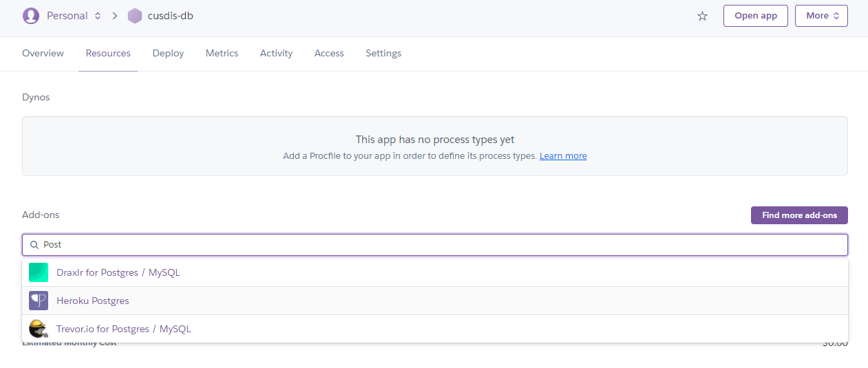Click the cusdis-db hexagon app icon
Image resolution: width=868 pixels, height=368 pixels.
coord(135,16)
